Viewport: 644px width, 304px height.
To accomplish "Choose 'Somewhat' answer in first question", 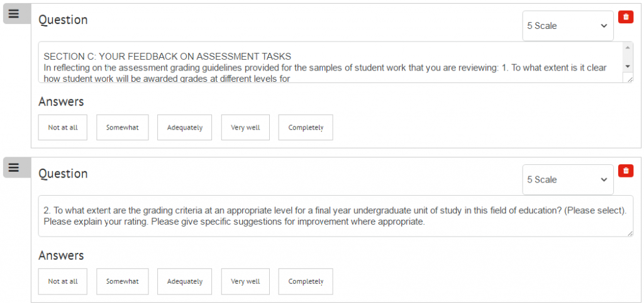I will (x=123, y=127).
